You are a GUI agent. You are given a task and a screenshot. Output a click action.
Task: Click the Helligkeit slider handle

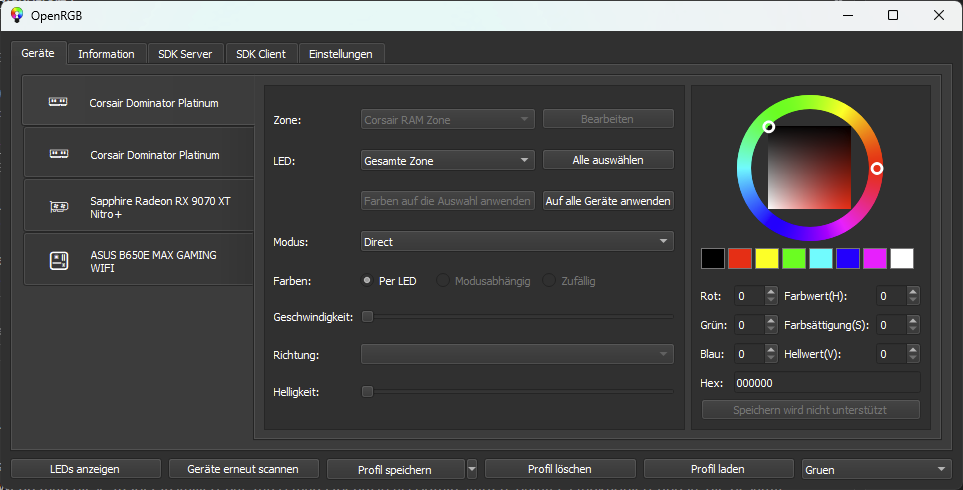[x=367, y=391]
